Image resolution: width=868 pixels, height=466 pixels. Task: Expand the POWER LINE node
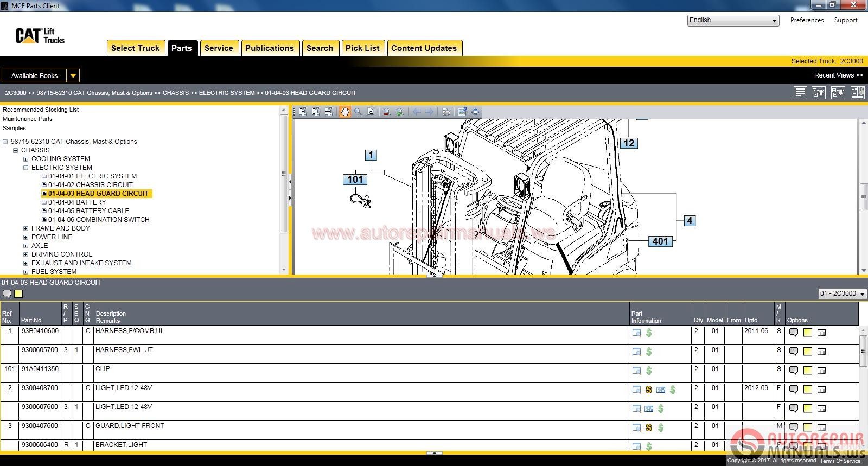[25, 237]
